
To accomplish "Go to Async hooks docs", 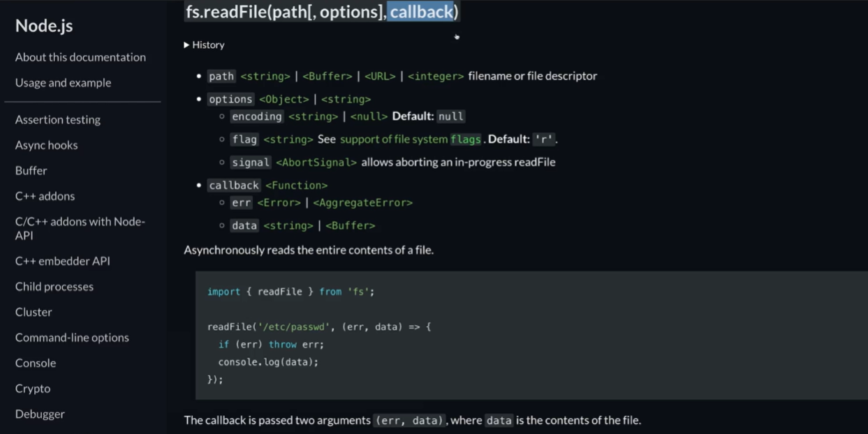I will pos(46,145).
